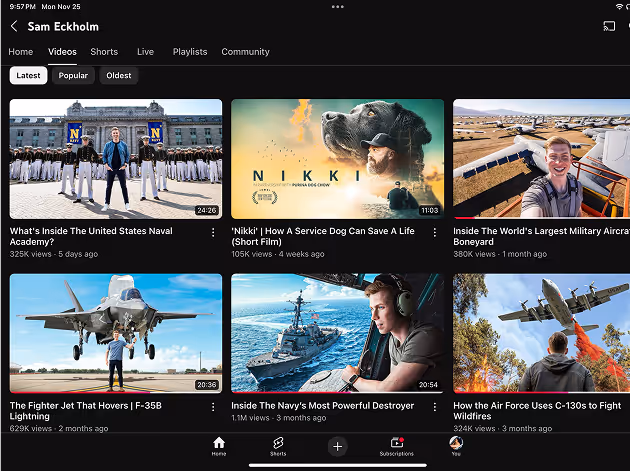The image size is (630, 471).
Task: Open Subscriptions in bottom navigation
Action: click(x=397, y=446)
